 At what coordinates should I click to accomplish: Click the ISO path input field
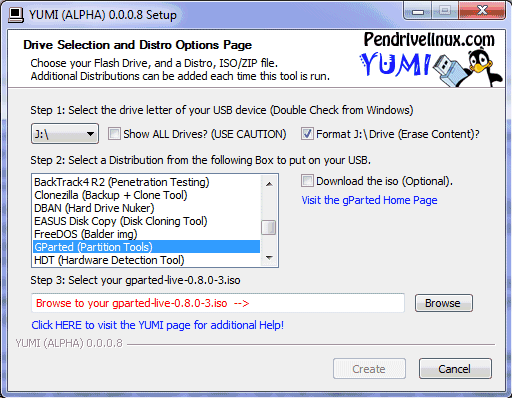coord(218,303)
